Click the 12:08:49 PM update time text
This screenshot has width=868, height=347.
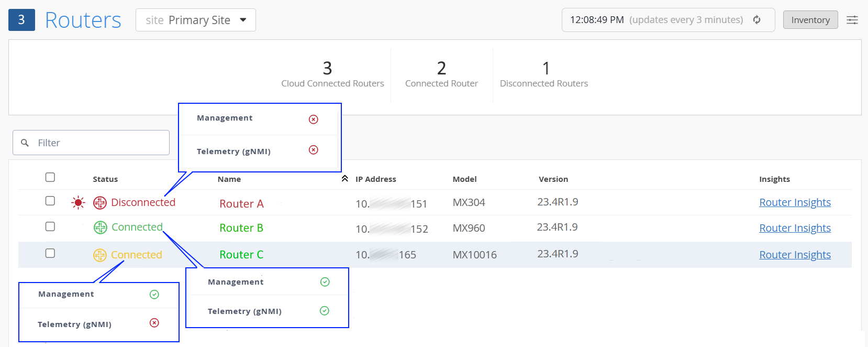click(597, 20)
